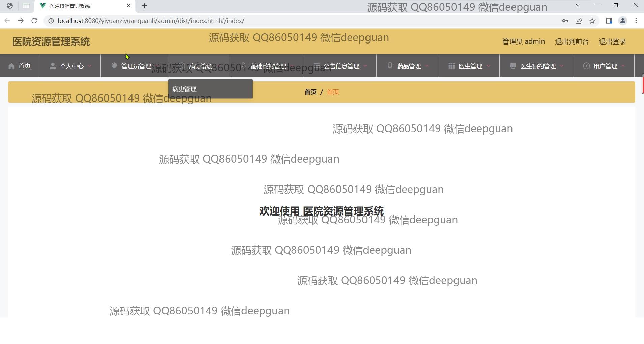The width and height of the screenshot is (644, 344).
Task: Open the 首页 navigation item
Action: 20,66
